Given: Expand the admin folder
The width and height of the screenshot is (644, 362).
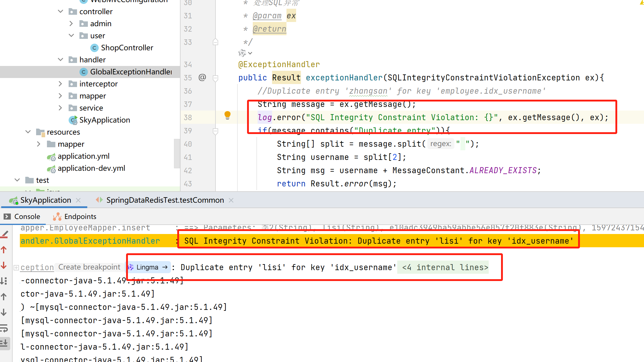Looking at the screenshot, I should (71, 23).
